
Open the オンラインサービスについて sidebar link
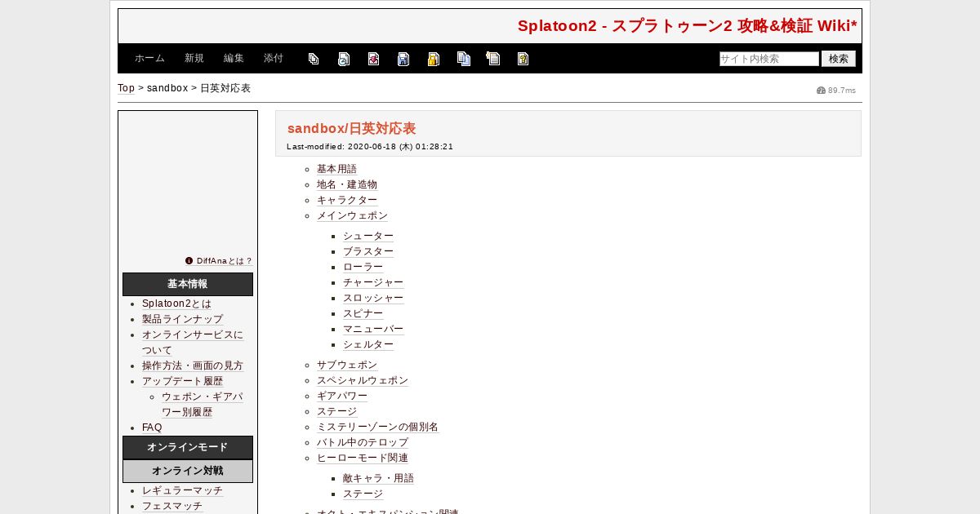click(193, 343)
